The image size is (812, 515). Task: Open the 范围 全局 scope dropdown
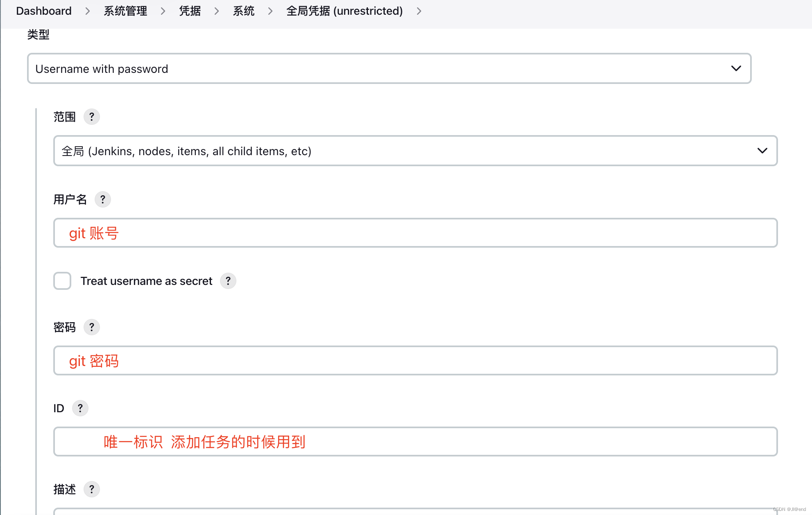[415, 151]
